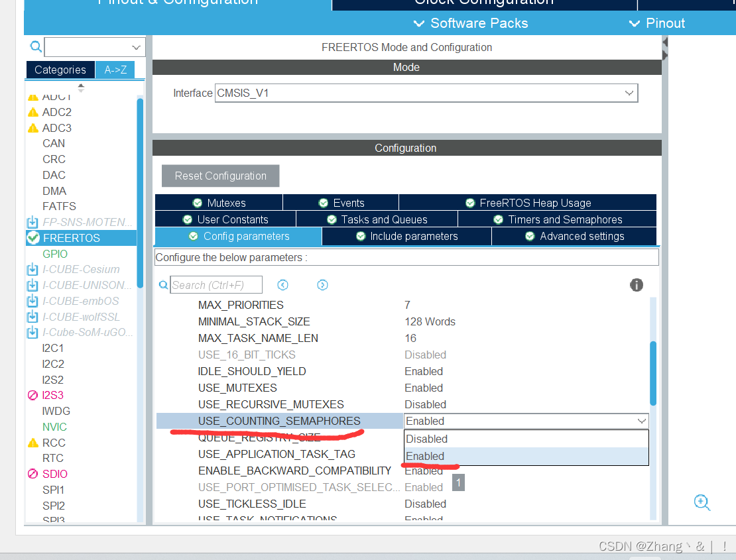
Task: Open the FreeRTOS Heap Usage tab
Action: tap(528, 203)
